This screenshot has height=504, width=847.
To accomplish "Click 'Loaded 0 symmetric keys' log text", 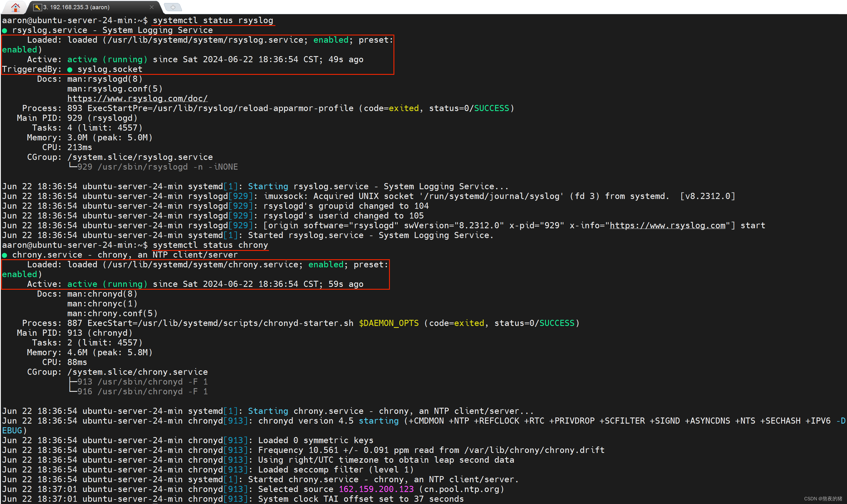I will [x=316, y=440].
